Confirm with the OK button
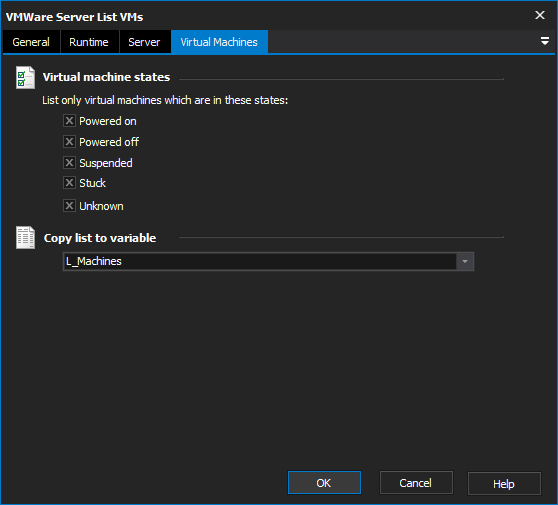558x505 pixels. (x=324, y=483)
